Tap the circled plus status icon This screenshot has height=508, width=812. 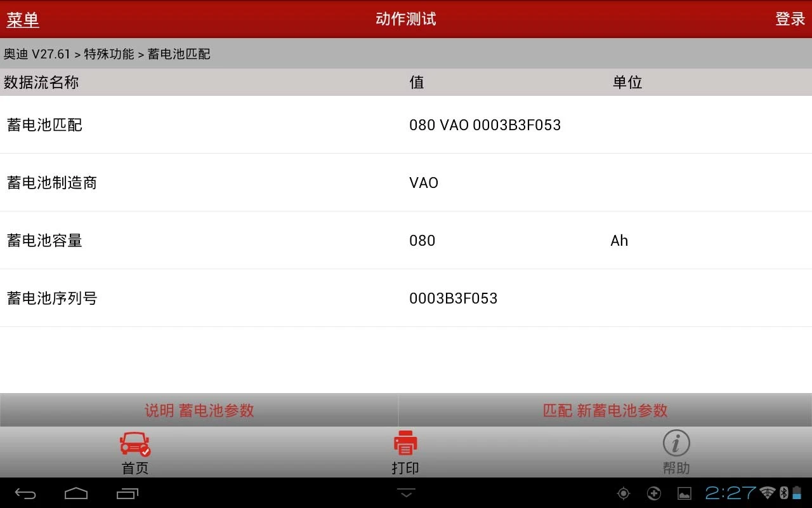654,493
